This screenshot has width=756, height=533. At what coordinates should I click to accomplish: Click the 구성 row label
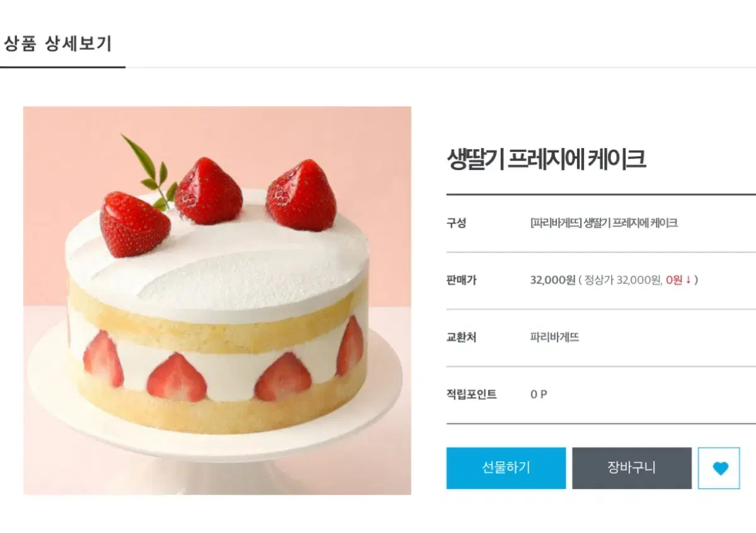pos(456,222)
